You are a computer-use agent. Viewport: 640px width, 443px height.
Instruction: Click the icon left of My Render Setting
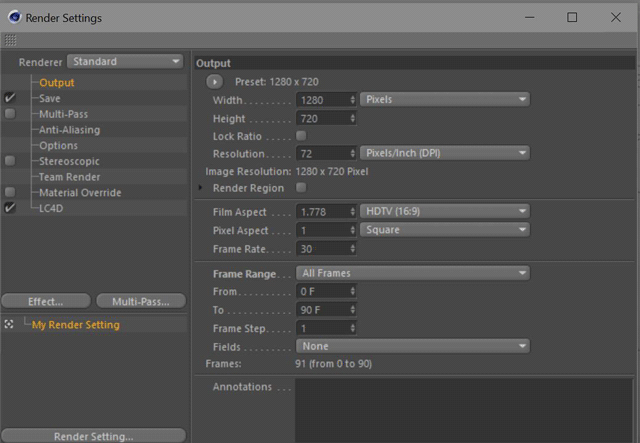tap(9, 325)
